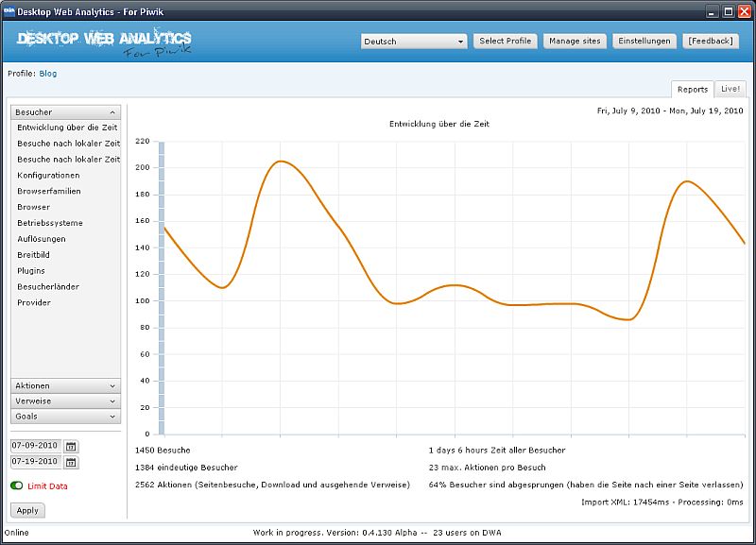The width and height of the screenshot is (756, 545).
Task: Open the start date calendar picker
Action: coord(71,446)
